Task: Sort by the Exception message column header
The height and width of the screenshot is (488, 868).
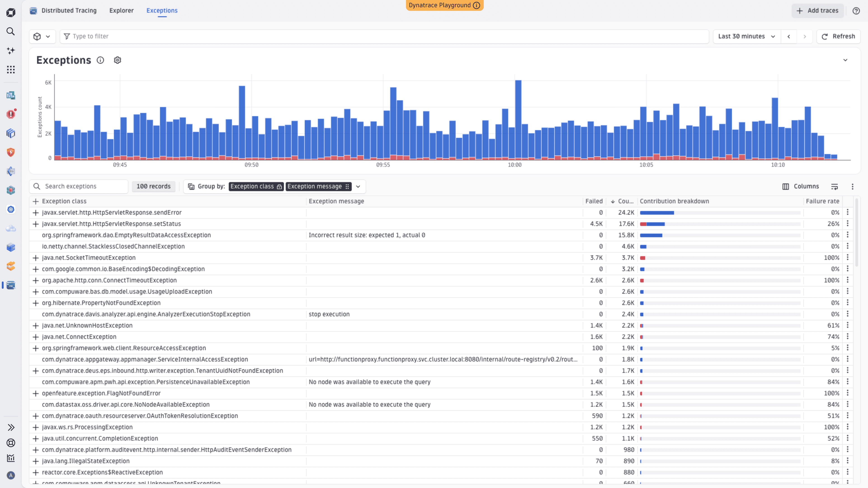Action: (336, 201)
